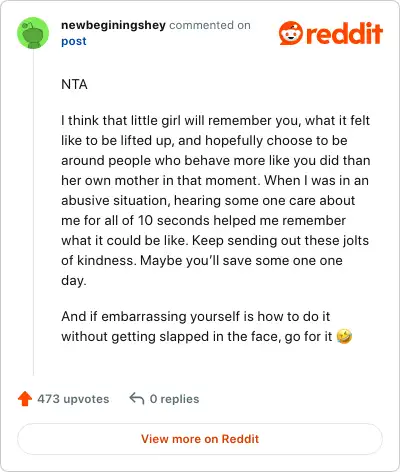Viewport: 400px width, 472px height.
Task: Open the newbeginingshey username profile
Action: coord(113,25)
